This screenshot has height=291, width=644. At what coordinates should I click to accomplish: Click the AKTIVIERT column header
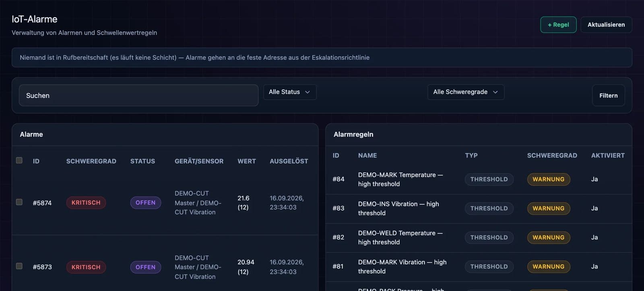click(608, 156)
